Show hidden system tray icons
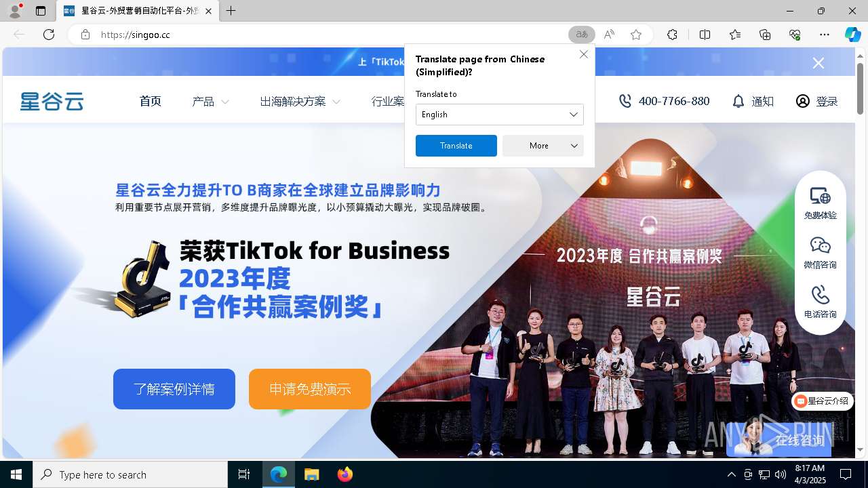Screen dimensions: 868x488 pos(731,474)
